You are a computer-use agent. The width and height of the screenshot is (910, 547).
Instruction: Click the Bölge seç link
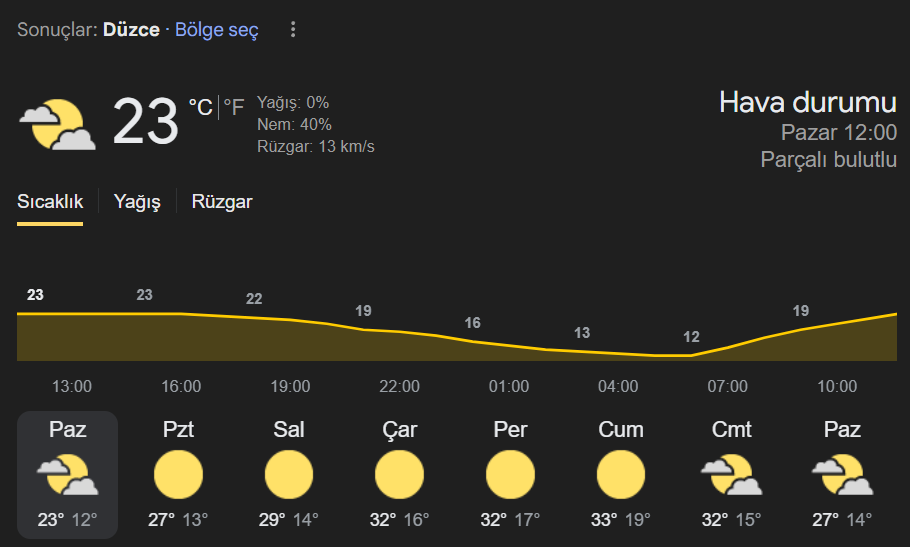[x=216, y=30]
